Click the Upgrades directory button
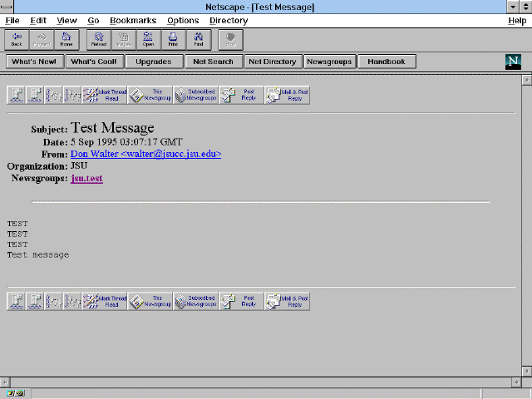This screenshot has width=532, height=399. coord(154,62)
